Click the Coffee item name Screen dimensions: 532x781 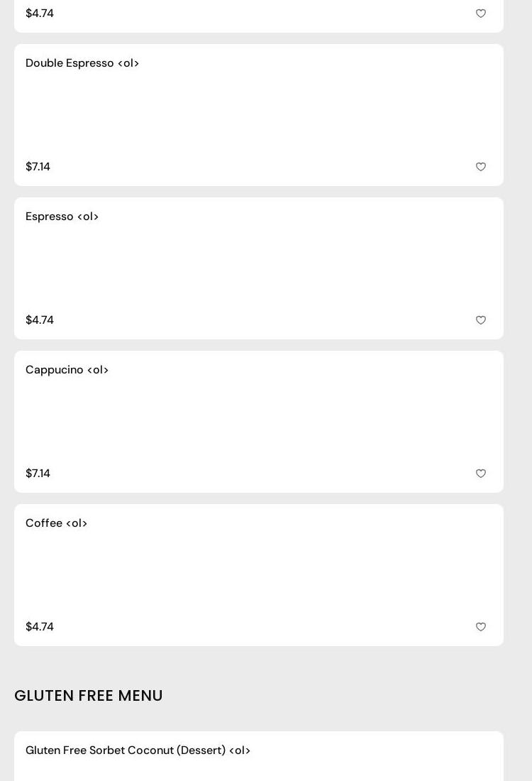coord(56,523)
